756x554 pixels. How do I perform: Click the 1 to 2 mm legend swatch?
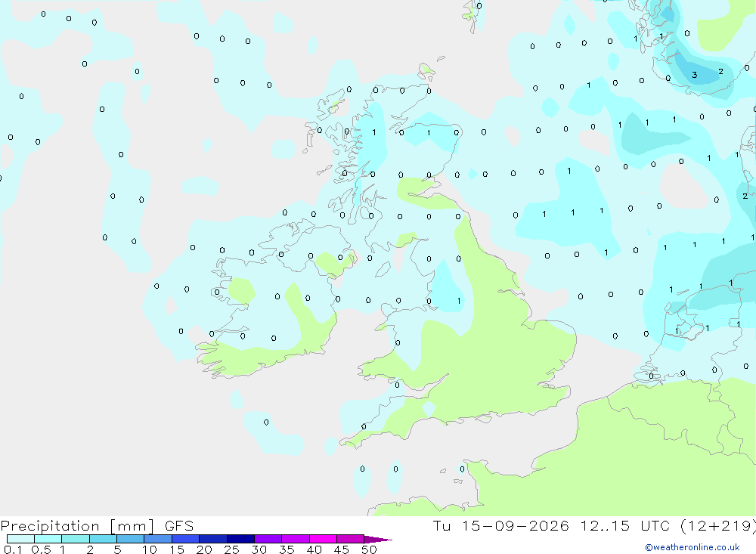76,539
